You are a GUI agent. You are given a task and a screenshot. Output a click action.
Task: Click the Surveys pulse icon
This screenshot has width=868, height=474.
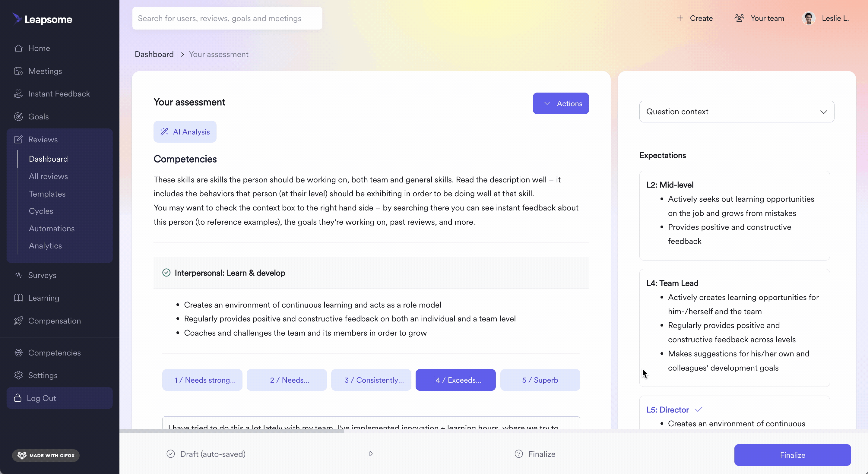(18, 275)
